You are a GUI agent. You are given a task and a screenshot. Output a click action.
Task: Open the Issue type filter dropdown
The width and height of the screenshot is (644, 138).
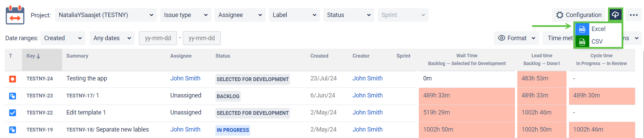pos(185,15)
